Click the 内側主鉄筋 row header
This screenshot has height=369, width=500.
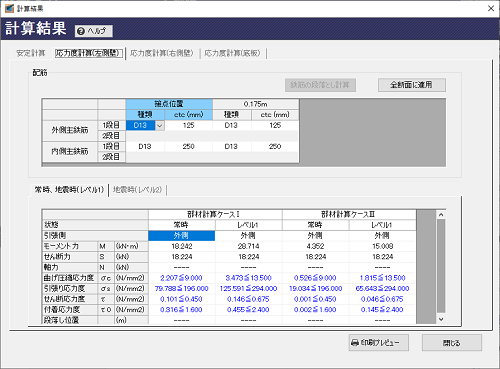pyautogui.click(x=70, y=151)
